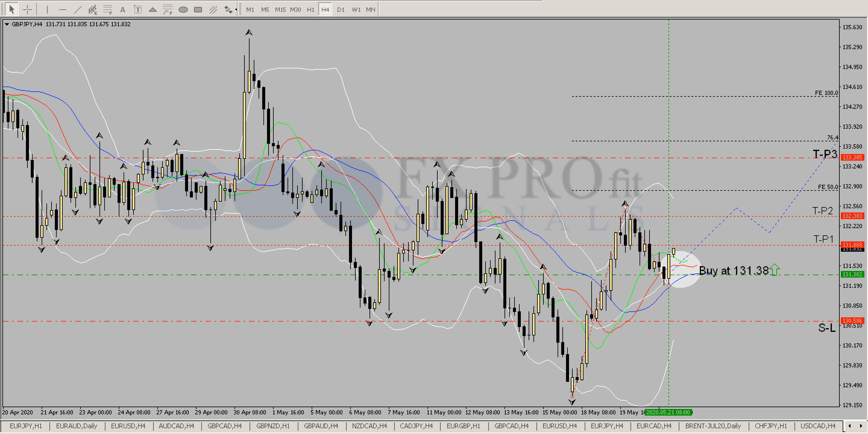Expand the GBPJPY,H4 chart menu triangle

tap(7, 24)
